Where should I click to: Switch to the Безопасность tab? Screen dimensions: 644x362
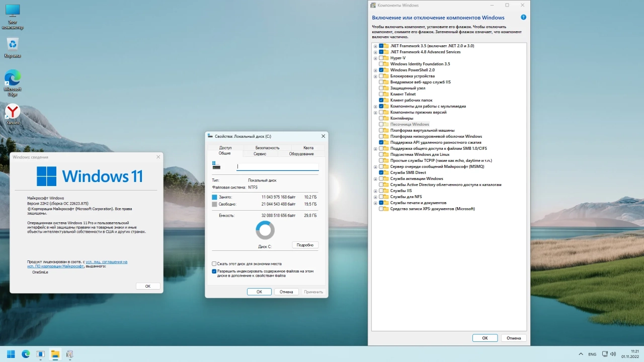[x=267, y=148]
